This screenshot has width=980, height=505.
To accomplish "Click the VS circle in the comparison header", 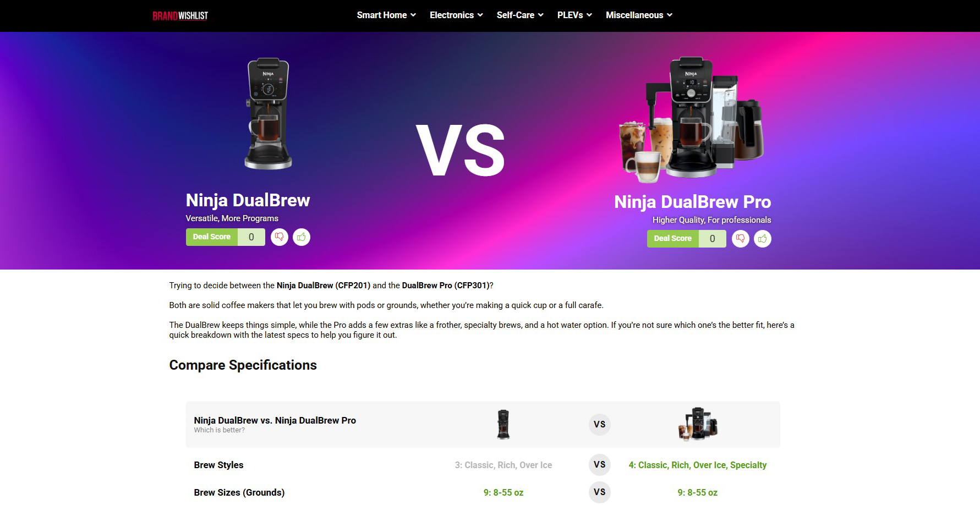I will pyautogui.click(x=600, y=424).
